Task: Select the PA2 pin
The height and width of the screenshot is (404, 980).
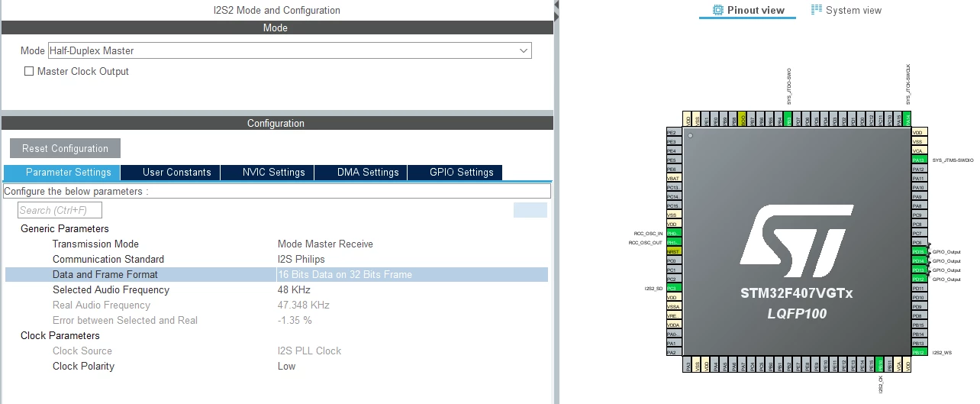Action: (674, 353)
